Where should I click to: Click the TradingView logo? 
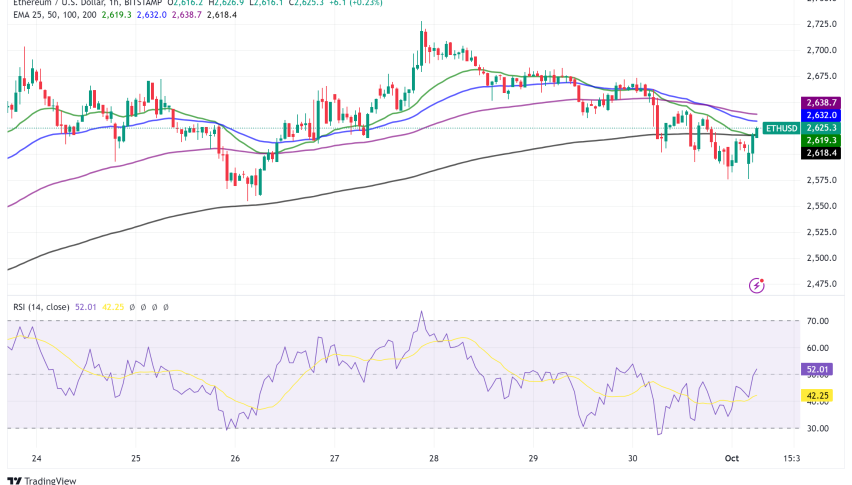click(x=44, y=477)
